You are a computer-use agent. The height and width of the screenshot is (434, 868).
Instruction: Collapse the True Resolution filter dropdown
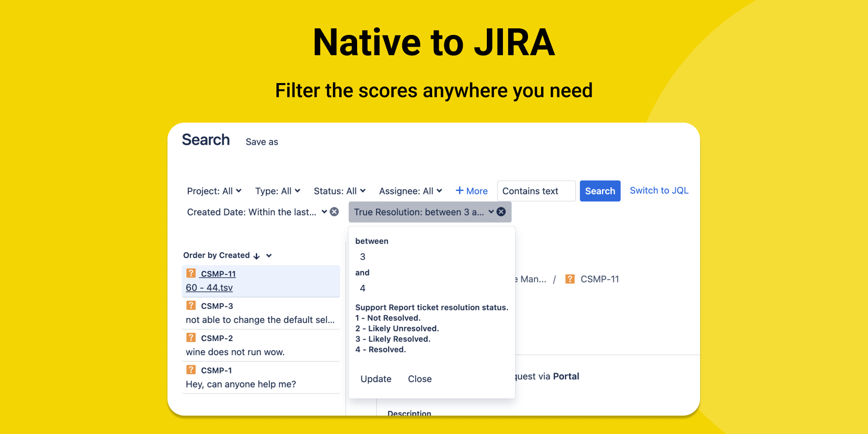click(x=491, y=212)
